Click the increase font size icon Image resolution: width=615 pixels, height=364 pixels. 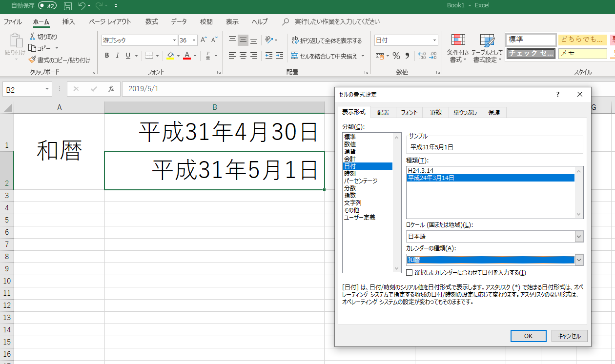[204, 40]
